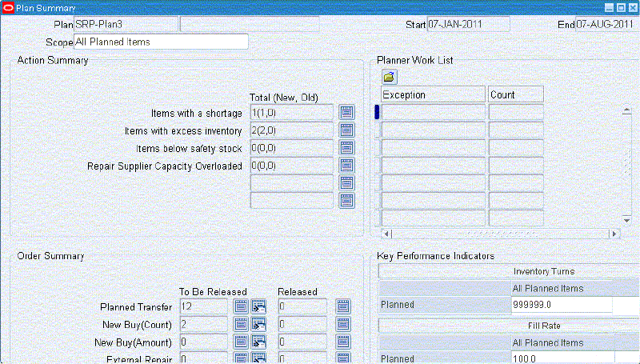Click the work list vertical scroll up arrow
The image size is (640, 364).
click(x=626, y=110)
